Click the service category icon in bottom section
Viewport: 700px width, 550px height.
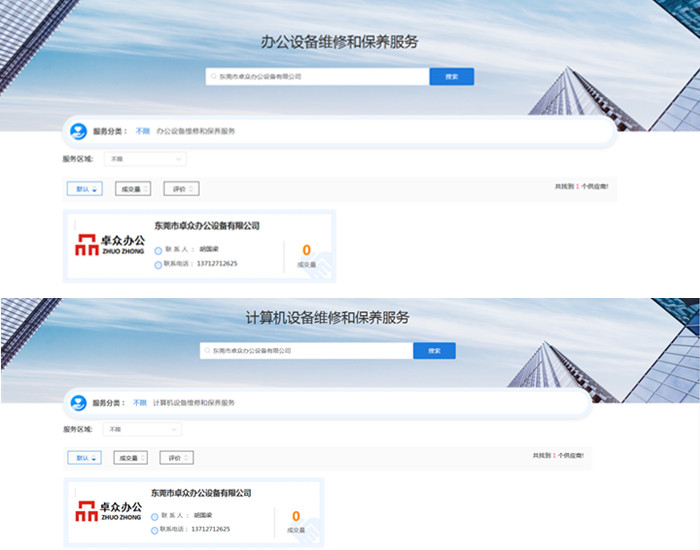[78, 403]
